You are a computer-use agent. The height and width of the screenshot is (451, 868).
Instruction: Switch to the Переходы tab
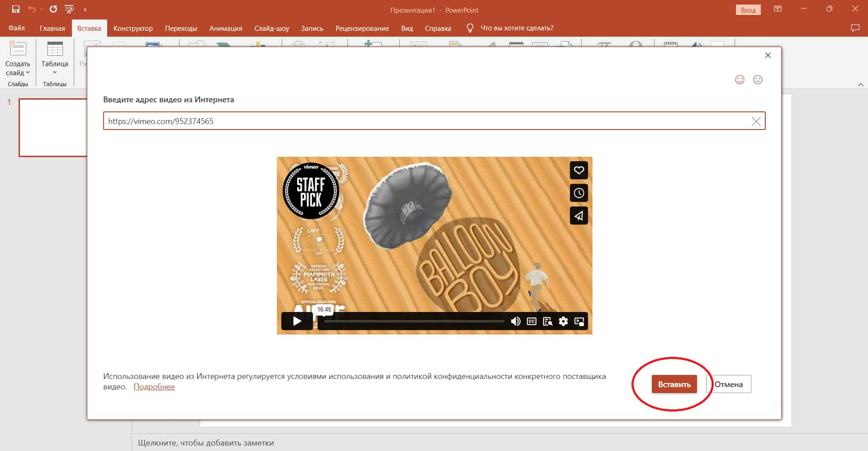[181, 28]
